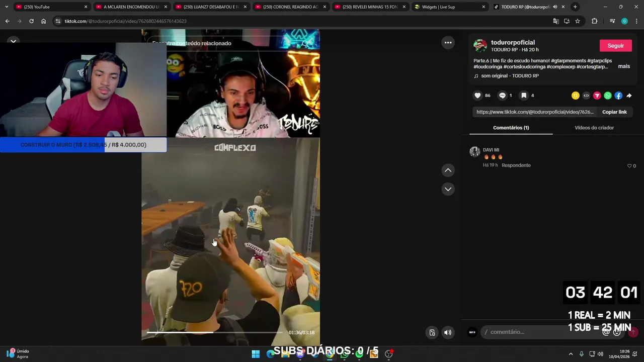Image resolution: width=644 pixels, height=362 pixels.
Task: Go to the next video arrow
Action: pos(448,189)
